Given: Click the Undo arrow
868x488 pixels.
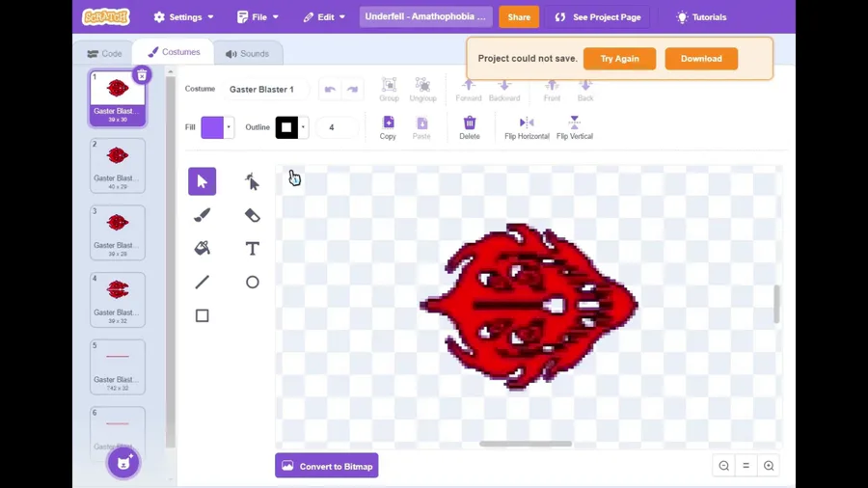Looking at the screenshot, I should point(330,89).
